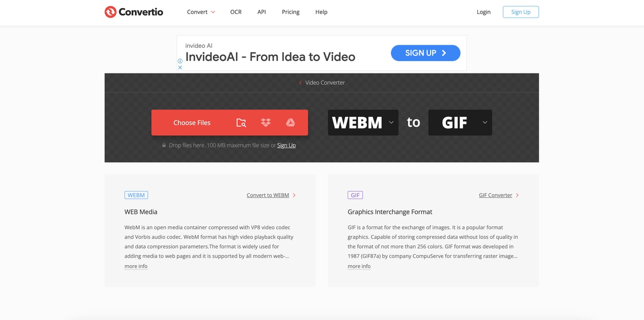Click the Choose Files button
644x320 pixels.
coord(192,123)
